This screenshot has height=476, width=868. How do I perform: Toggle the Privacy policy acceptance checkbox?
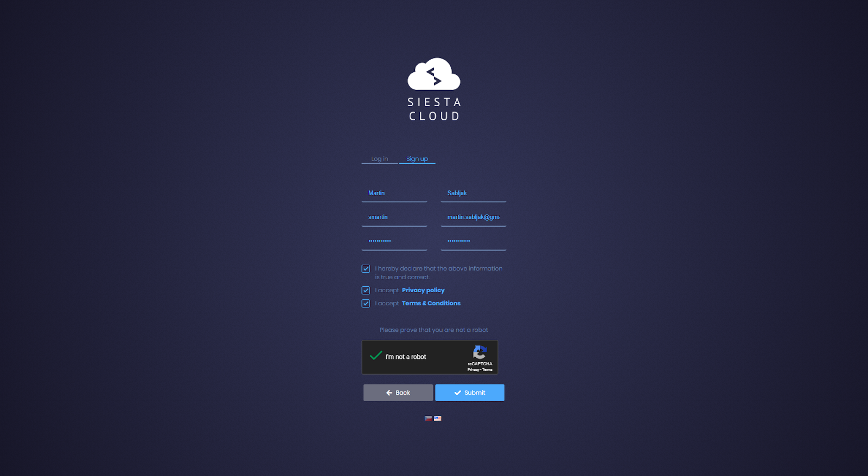pyautogui.click(x=366, y=291)
